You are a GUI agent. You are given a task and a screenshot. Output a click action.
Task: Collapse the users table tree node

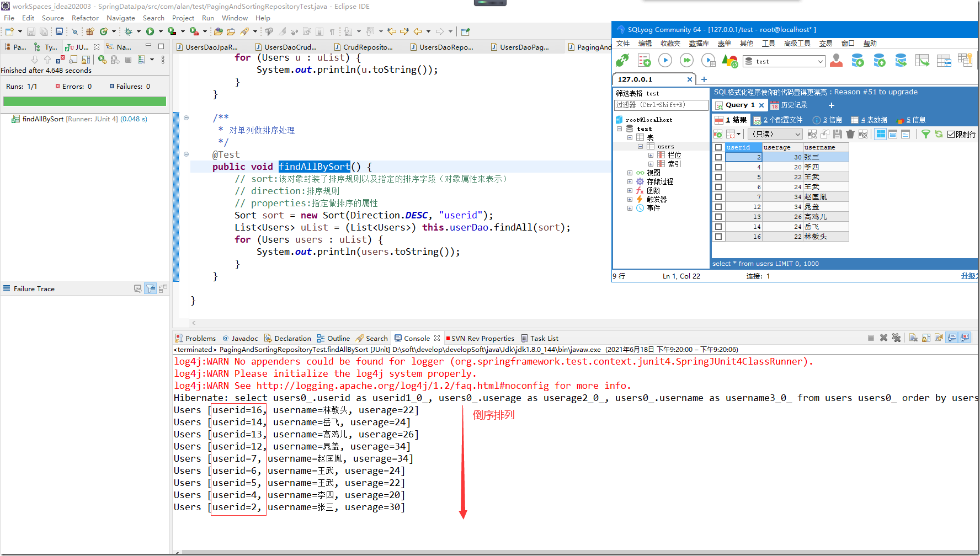point(640,146)
